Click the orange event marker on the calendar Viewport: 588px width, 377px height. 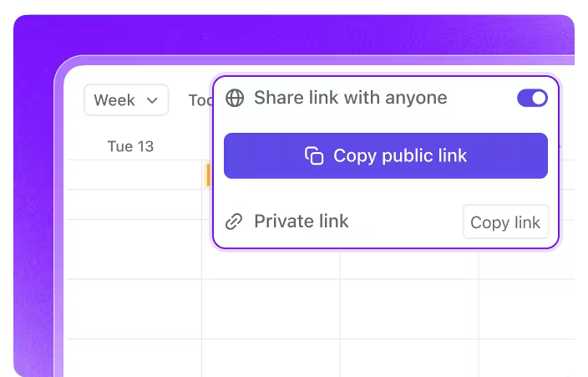(207, 175)
